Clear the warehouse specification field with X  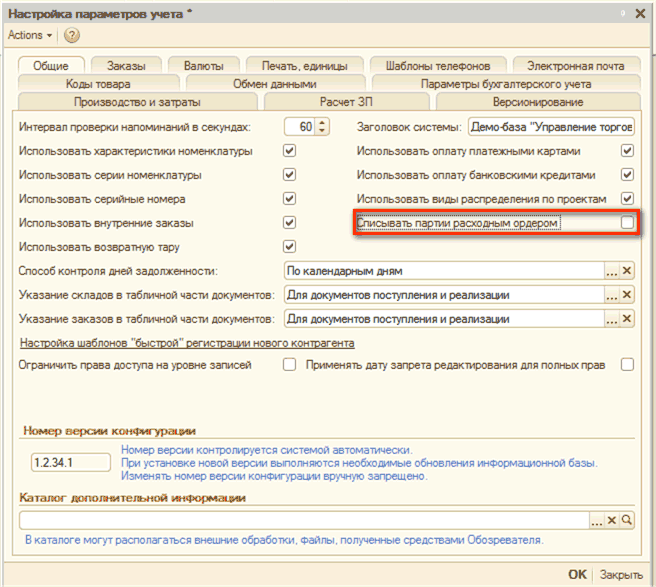pyautogui.click(x=627, y=295)
